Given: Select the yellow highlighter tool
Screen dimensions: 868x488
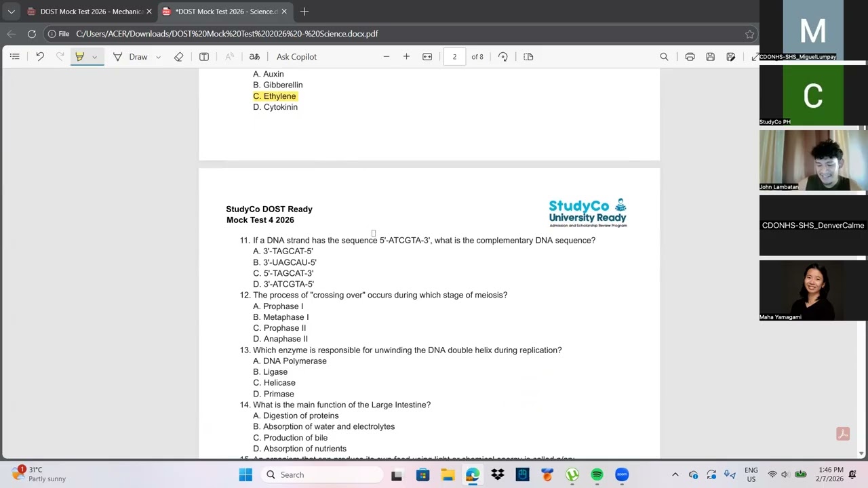Looking at the screenshot, I should (x=79, y=57).
